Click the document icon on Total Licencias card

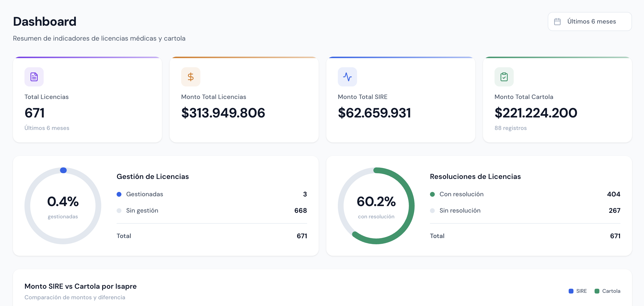34,77
